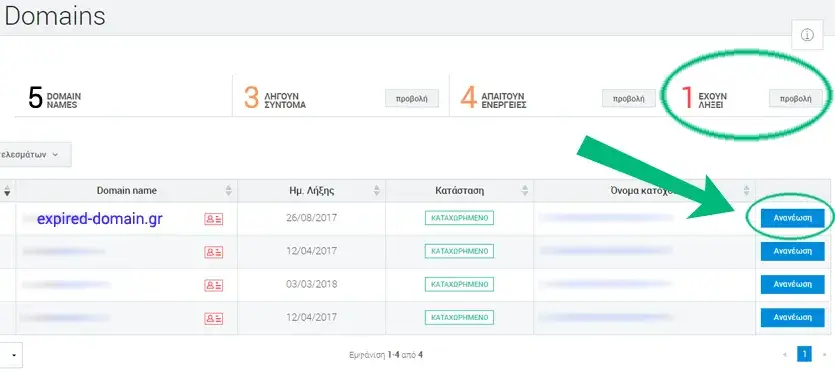Click next page arrow in pagination
835x374 pixels.
[824, 354]
